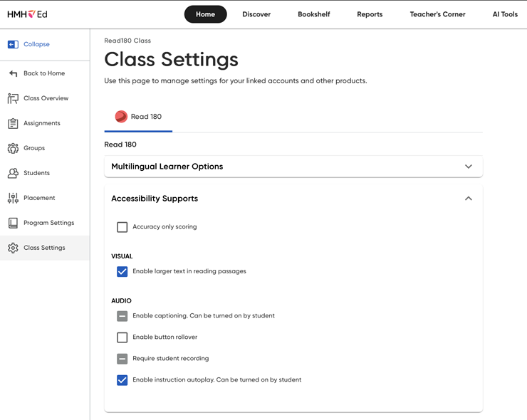Toggle the Enable captioning checkbox

coord(122,316)
